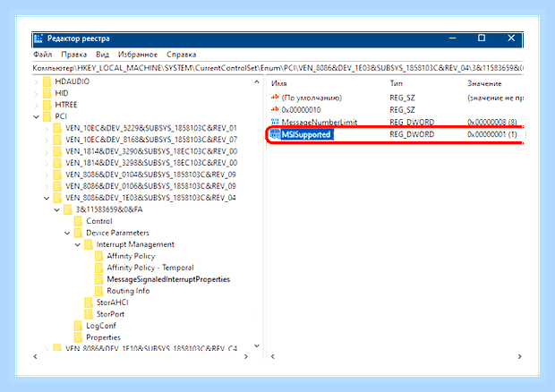
Task: Select the (По умолчанию) value name
Action: (x=312, y=98)
